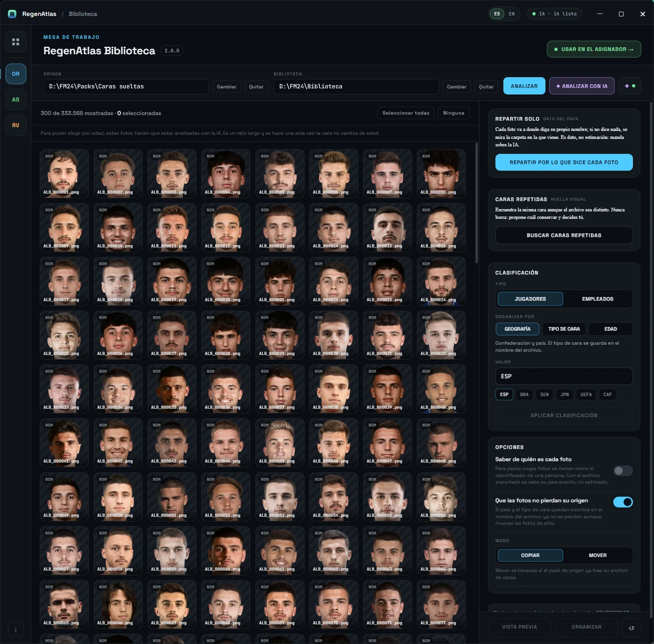This screenshot has width=654, height=644.
Task: Open the AS section in sidebar
Action: point(15,100)
